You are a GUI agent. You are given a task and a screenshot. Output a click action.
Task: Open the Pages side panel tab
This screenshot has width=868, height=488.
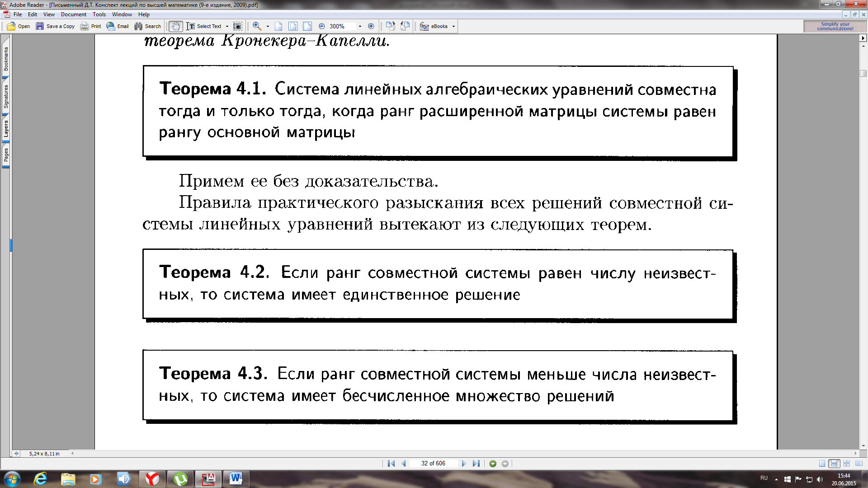[6, 155]
